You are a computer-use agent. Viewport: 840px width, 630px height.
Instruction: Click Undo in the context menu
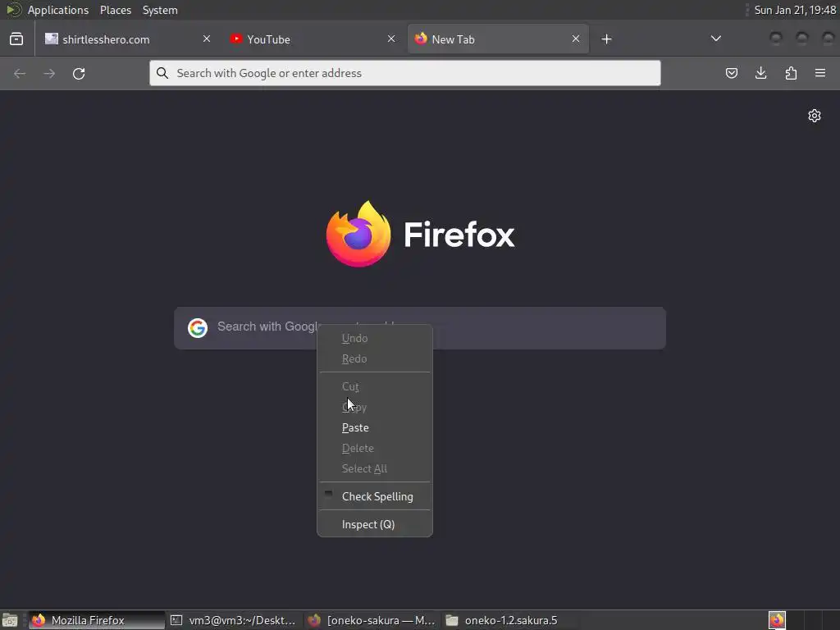(375, 339)
